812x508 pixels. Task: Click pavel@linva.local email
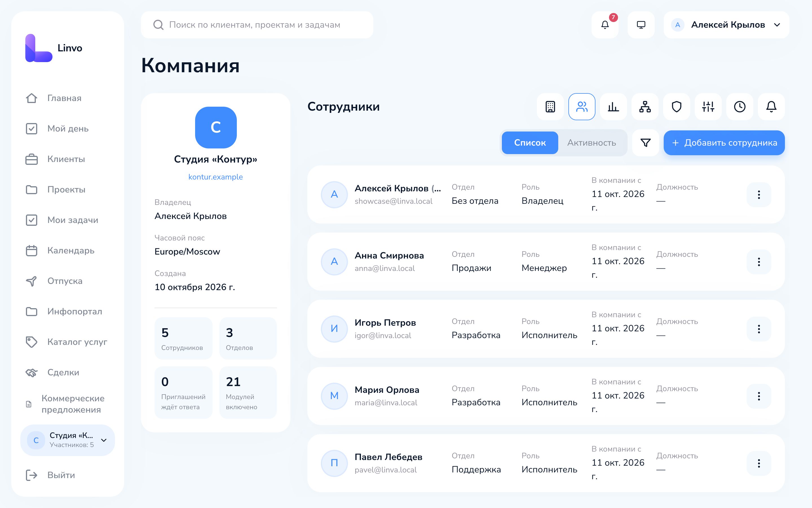pos(385,470)
